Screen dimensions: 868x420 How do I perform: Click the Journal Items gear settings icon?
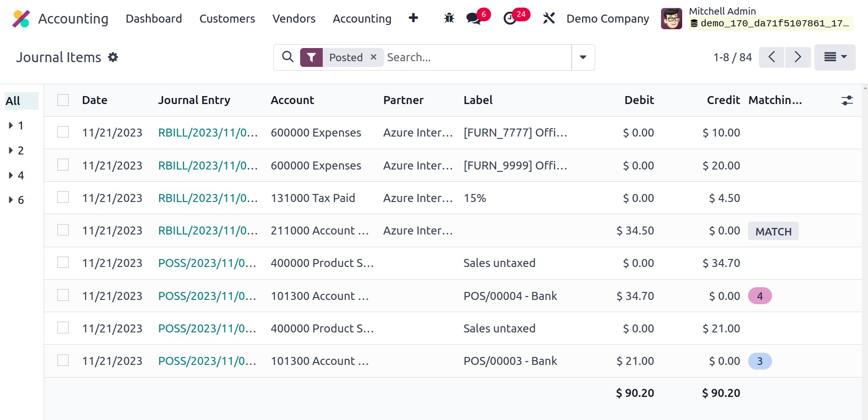(113, 57)
